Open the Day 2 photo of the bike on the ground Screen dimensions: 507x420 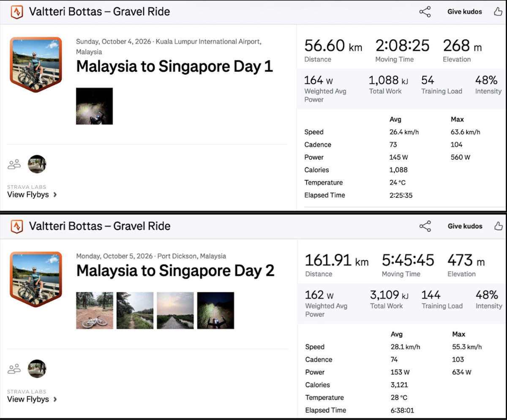point(95,311)
